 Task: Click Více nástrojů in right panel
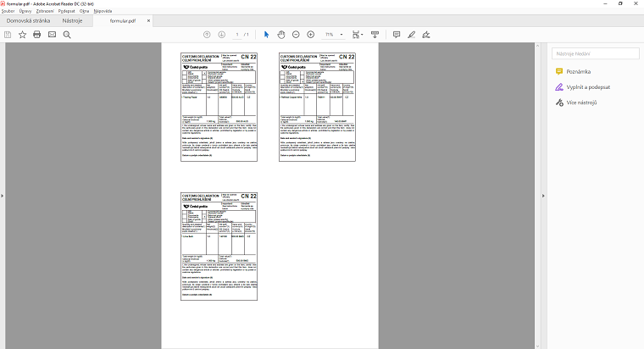click(581, 102)
